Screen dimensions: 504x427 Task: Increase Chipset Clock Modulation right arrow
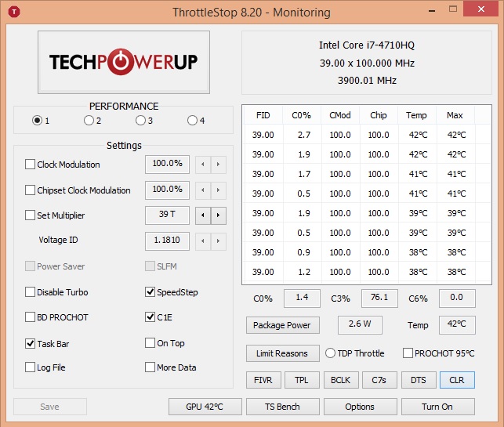pyautogui.click(x=219, y=190)
